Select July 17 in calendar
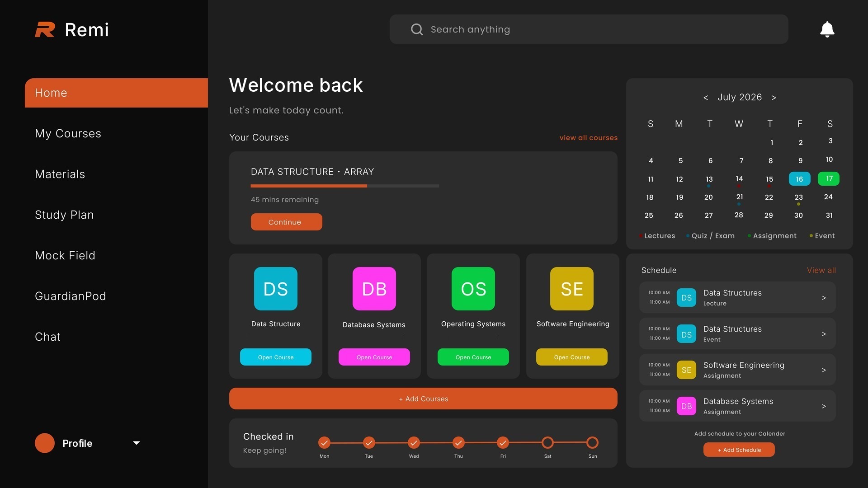The height and width of the screenshot is (488, 868). 829,178
